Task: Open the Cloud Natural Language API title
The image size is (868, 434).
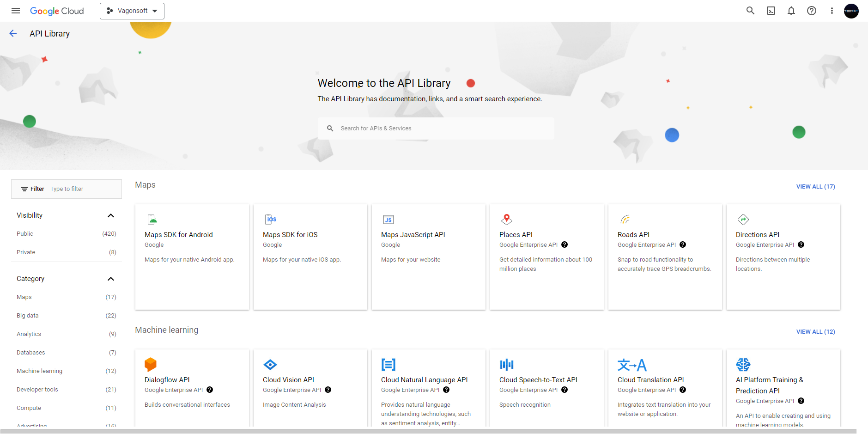Action: pos(424,380)
